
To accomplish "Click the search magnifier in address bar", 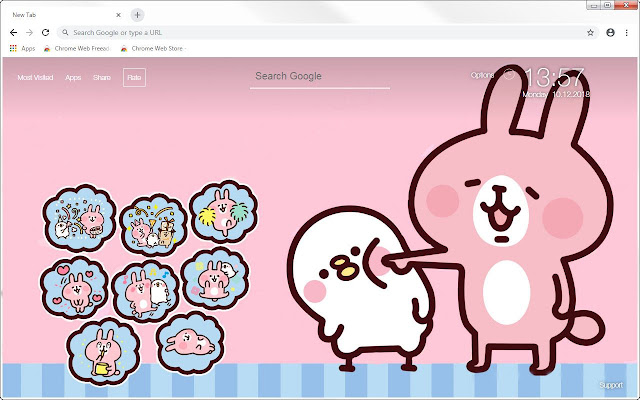I will (x=65, y=33).
